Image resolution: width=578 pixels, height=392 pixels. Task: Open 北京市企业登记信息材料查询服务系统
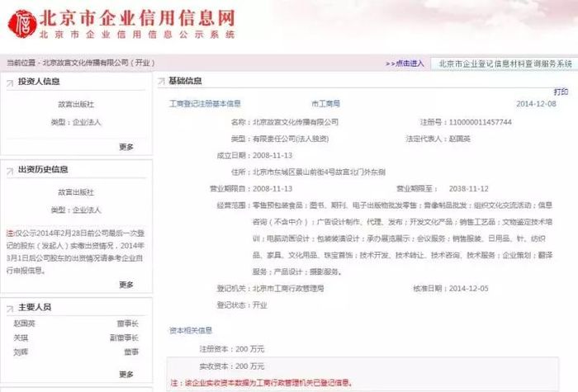coord(505,64)
